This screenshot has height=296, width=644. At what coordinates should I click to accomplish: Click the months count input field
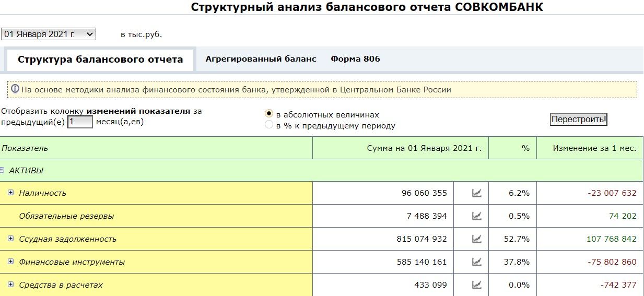80,122
